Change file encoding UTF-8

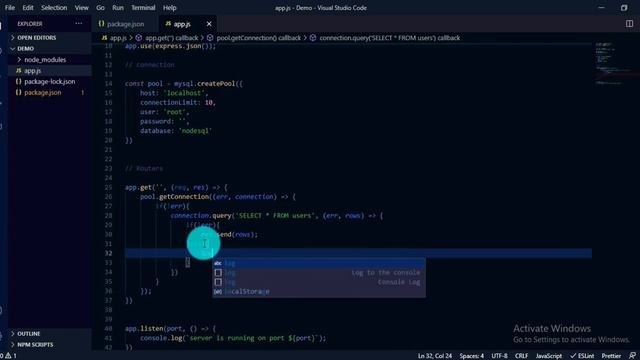(500, 356)
